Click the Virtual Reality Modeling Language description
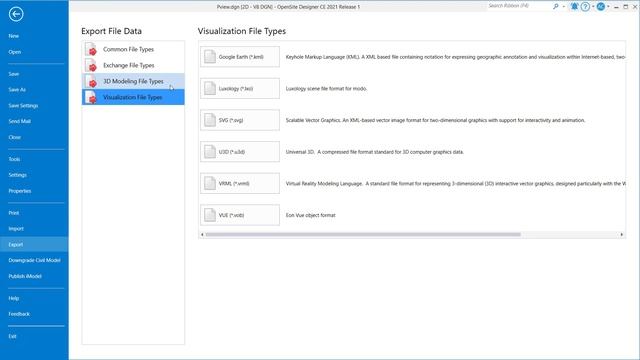Viewport: 640px width, 360px height. [x=455, y=184]
